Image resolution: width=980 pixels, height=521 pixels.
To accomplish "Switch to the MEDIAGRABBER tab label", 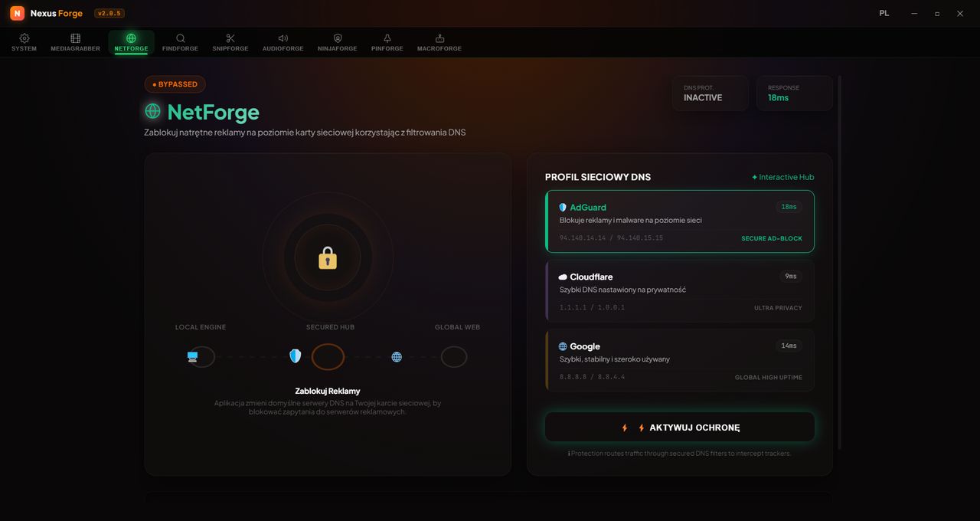I will 75,48.
